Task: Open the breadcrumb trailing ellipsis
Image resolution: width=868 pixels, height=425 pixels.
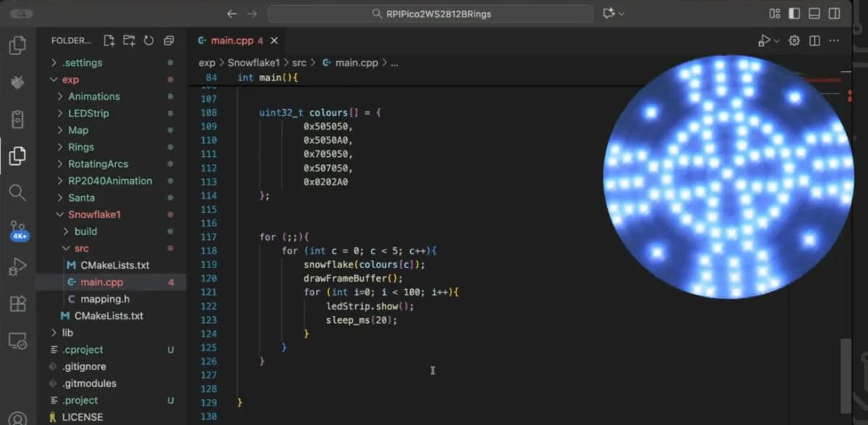Action: (394, 64)
